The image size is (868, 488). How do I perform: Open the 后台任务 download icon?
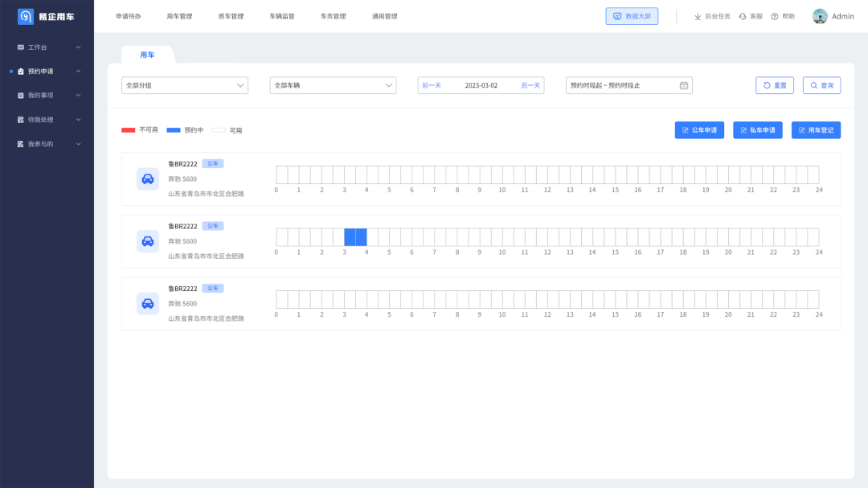[x=698, y=16]
